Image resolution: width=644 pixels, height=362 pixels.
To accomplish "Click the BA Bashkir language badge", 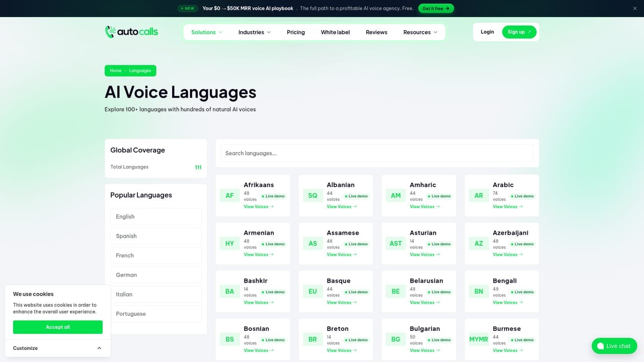I will coord(229,291).
